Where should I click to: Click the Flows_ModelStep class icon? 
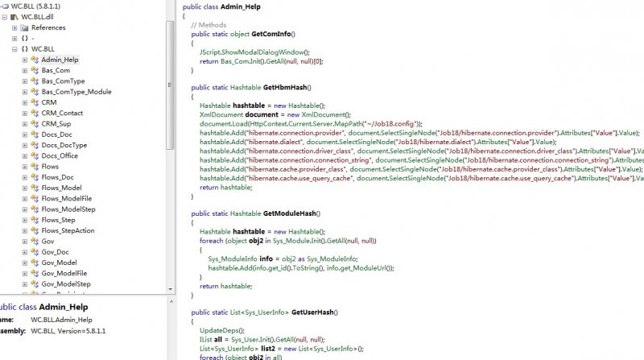35,209
